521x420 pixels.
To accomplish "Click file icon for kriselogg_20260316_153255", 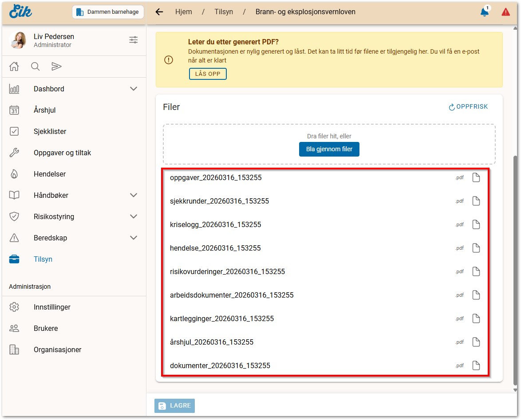I will tap(476, 224).
